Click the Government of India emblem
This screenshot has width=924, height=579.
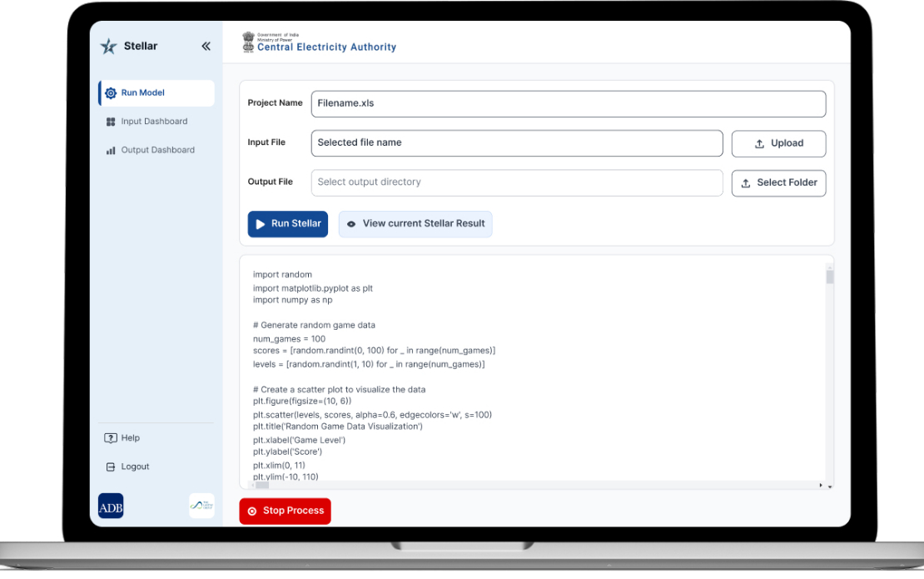(249, 42)
